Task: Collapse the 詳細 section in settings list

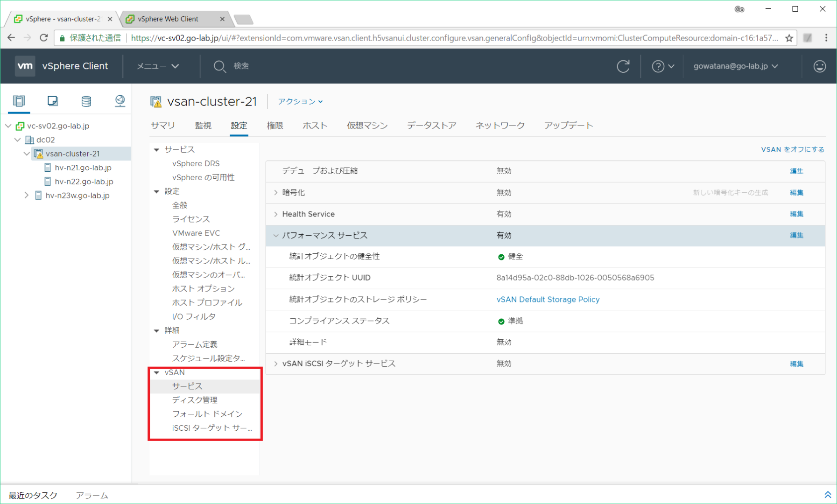Action: pyautogui.click(x=157, y=331)
